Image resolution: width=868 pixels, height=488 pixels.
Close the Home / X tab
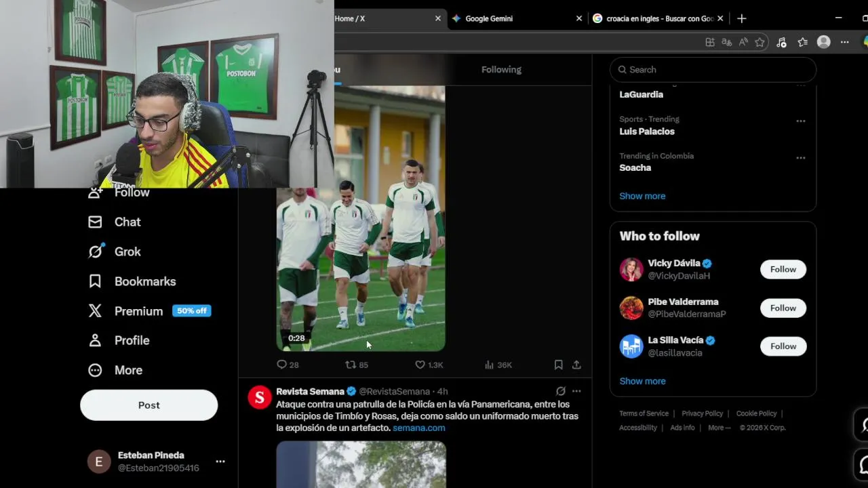point(437,18)
